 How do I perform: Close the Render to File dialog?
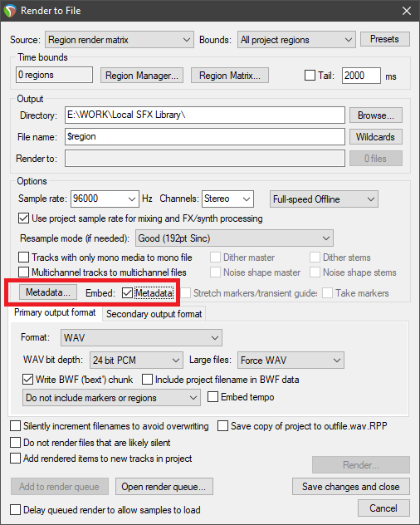click(x=407, y=11)
